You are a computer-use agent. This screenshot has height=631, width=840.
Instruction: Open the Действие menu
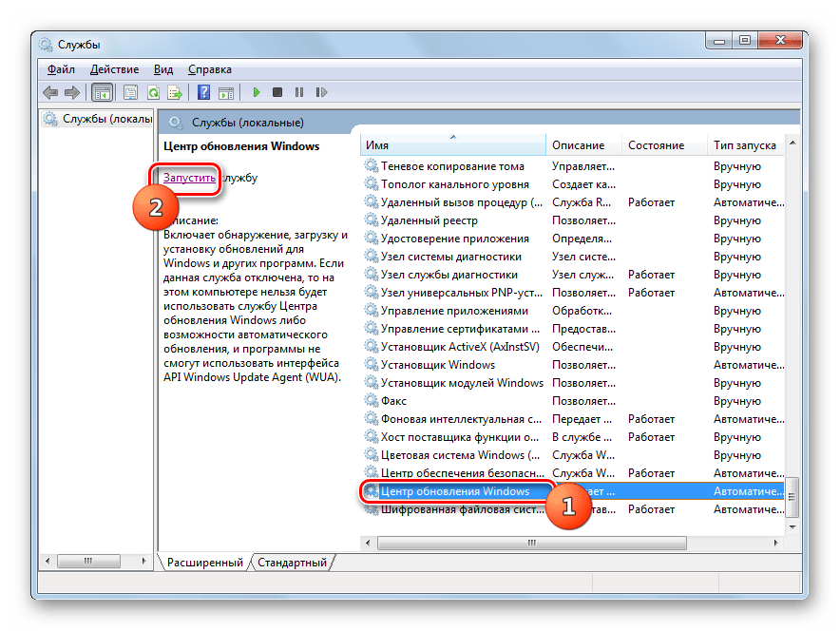click(x=114, y=69)
